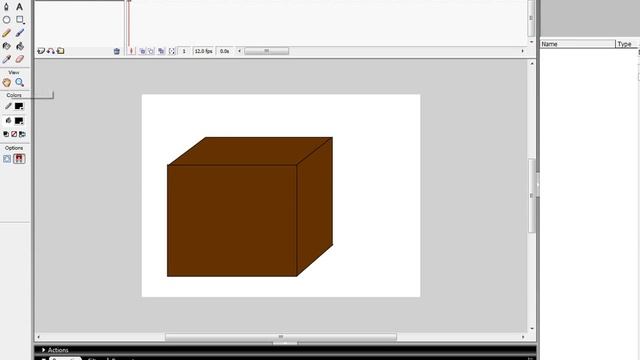
Task: Click the stage vertical scrollbar thumb
Action: coord(532,196)
